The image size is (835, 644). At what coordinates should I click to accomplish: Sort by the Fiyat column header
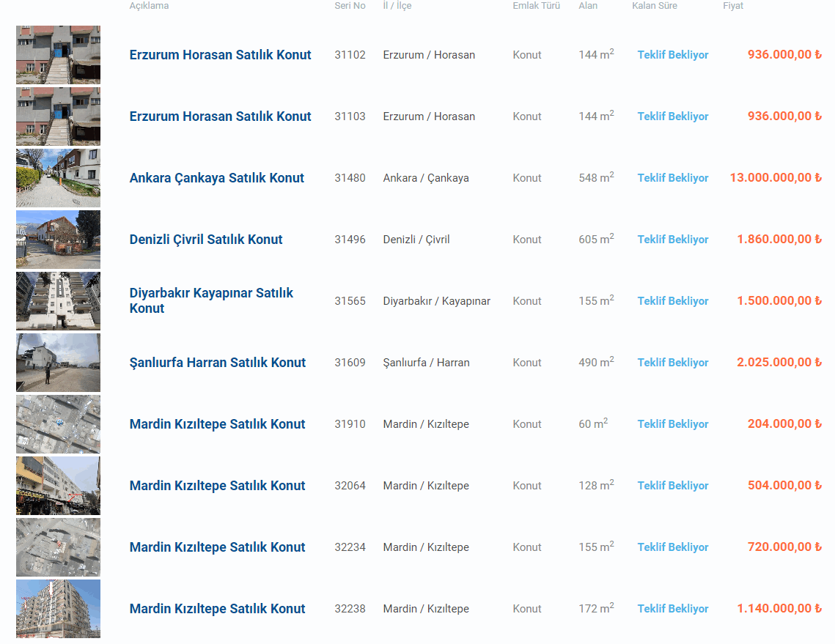click(x=732, y=6)
